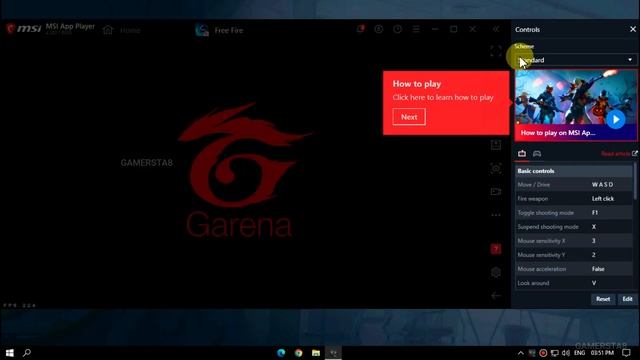Click the taskbar clock showing 03:51 PM
This screenshot has width=640, height=360.
coord(602,353)
